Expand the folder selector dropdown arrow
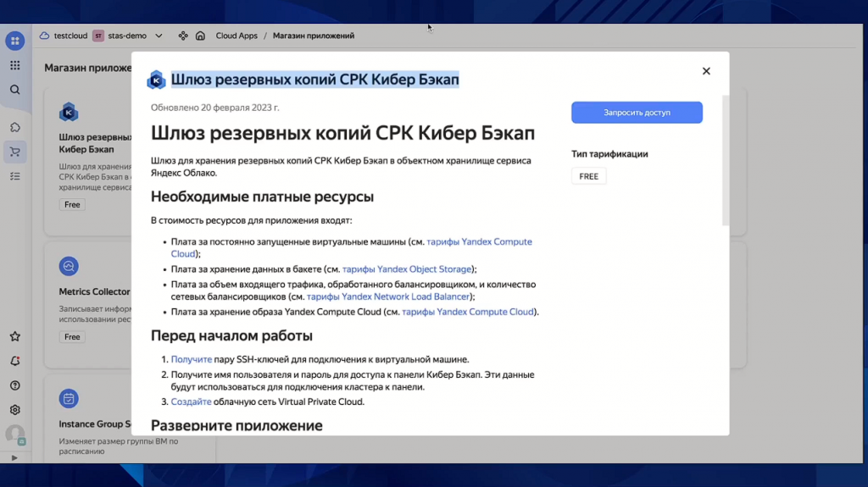The width and height of the screenshot is (868, 487). [x=159, y=36]
